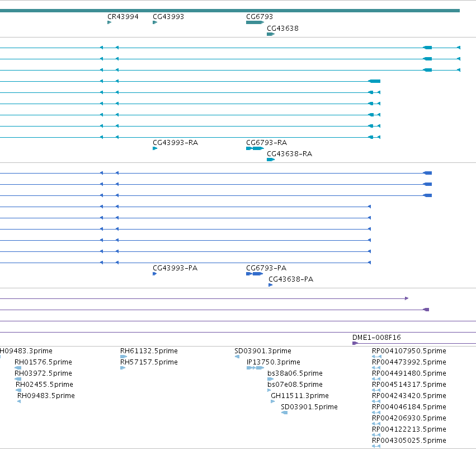This screenshot has width=476, height=449.
Task: Click the RP004107950.5prime label
Action: [x=409, y=351]
